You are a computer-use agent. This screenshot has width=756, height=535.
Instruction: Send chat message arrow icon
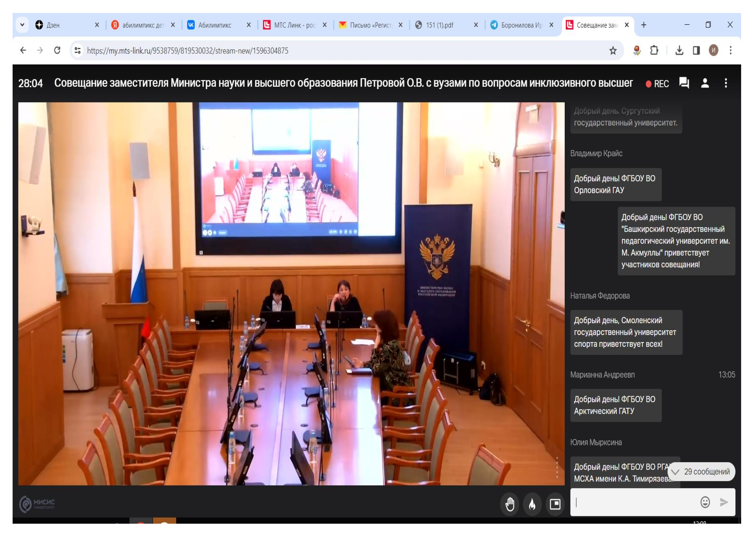tap(724, 502)
